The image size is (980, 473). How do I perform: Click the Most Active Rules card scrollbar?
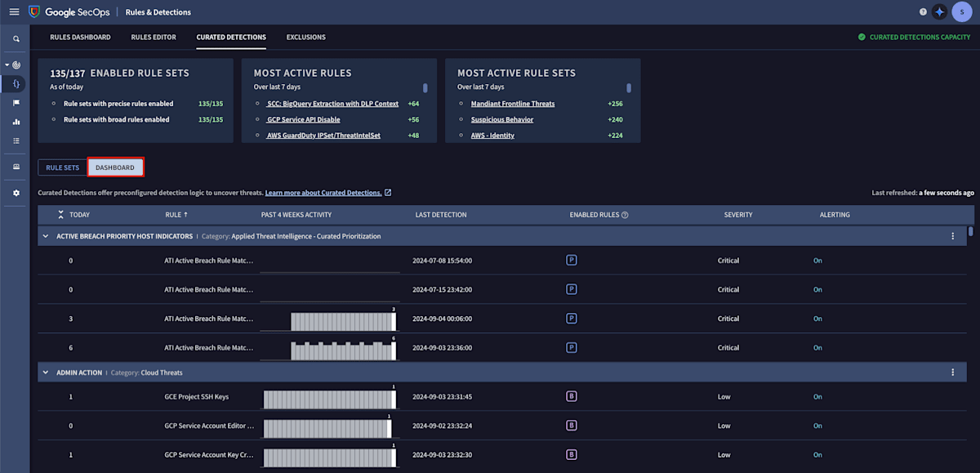click(x=425, y=88)
